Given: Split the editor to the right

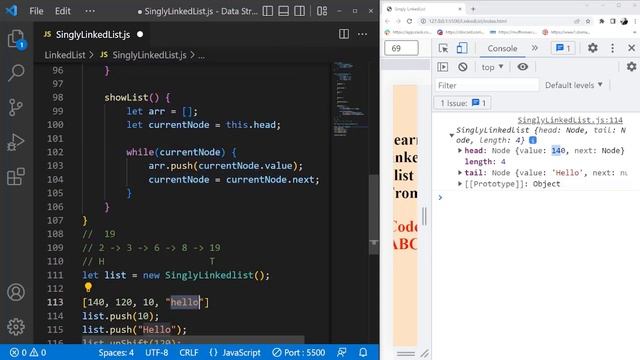Looking at the screenshot, I should (x=344, y=34).
